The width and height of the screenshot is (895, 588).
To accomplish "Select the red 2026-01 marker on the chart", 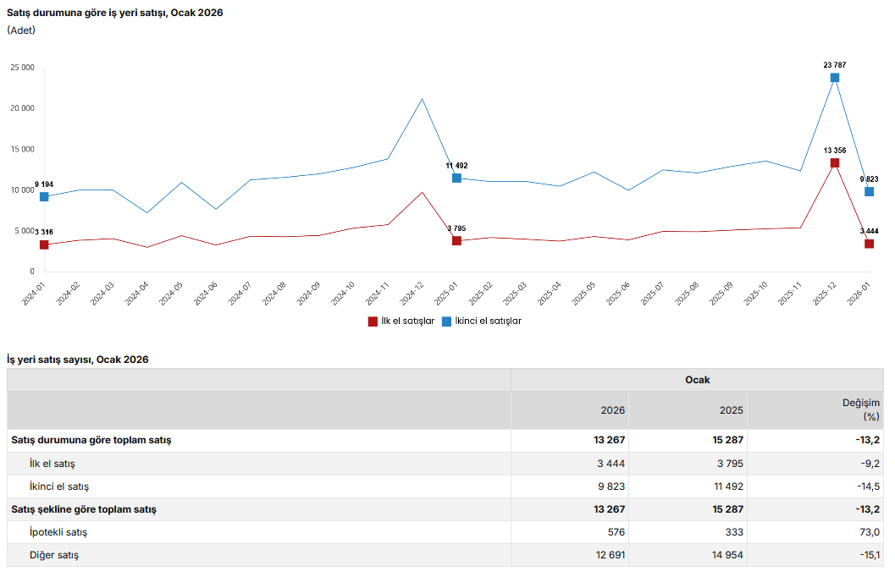I will click(869, 244).
